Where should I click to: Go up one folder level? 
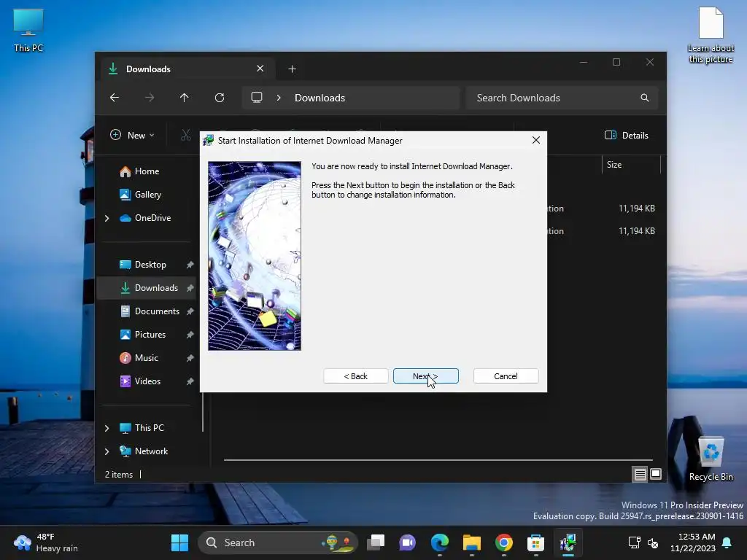coord(185,98)
